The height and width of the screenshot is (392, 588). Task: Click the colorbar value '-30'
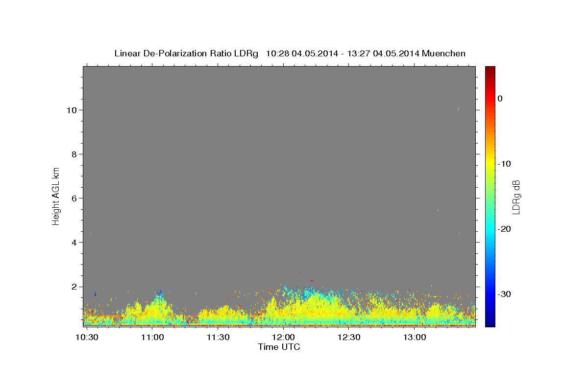click(504, 294)
